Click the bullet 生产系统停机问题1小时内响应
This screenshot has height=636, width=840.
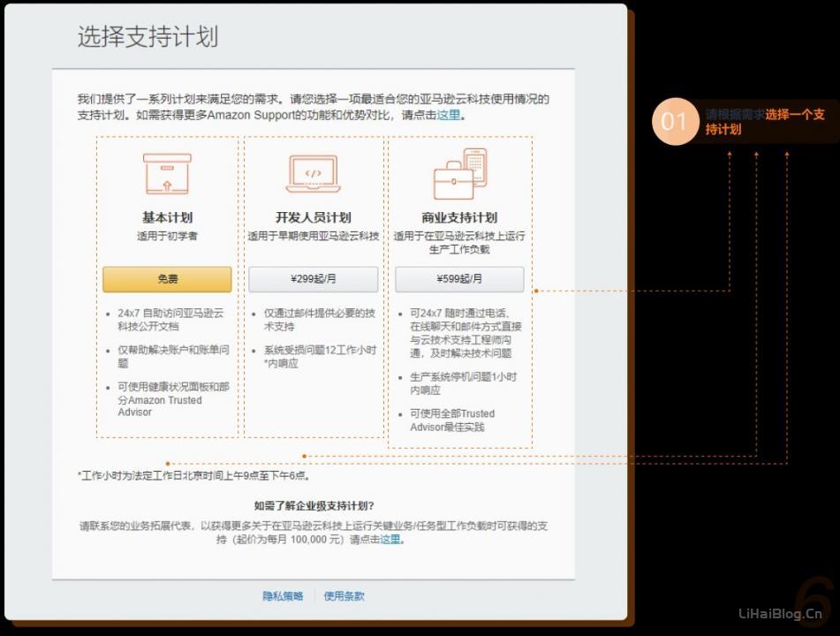pyautogui.click(x=464, y=383)
